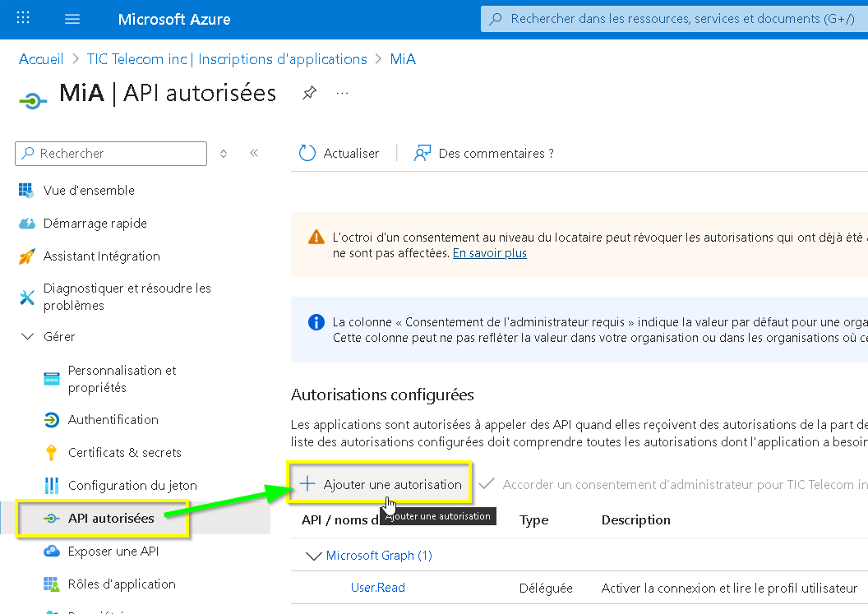This screenshot has width=868, height=614.
Task: Open MiA breadcrumb link
Action: coord(403,59)
